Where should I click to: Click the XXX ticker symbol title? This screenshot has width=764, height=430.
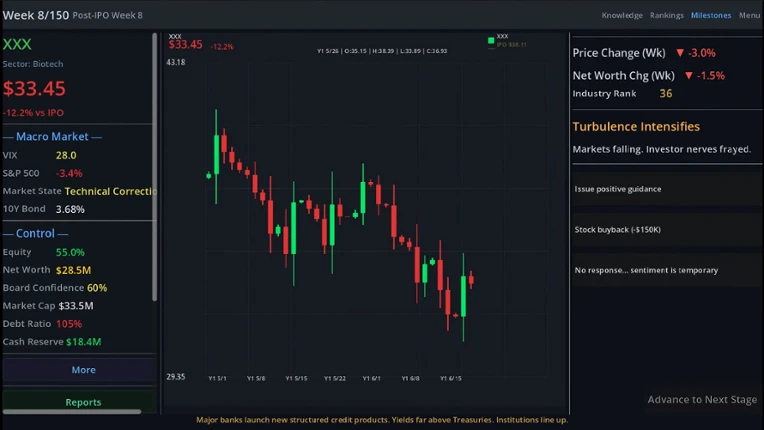click(17, 44)
